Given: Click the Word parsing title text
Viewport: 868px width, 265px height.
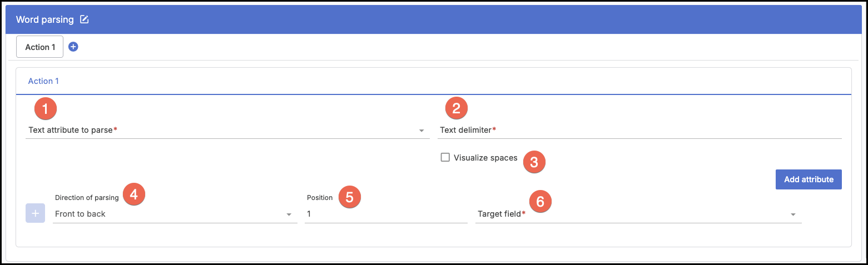Looking at the screenshot, I should 44,19.
